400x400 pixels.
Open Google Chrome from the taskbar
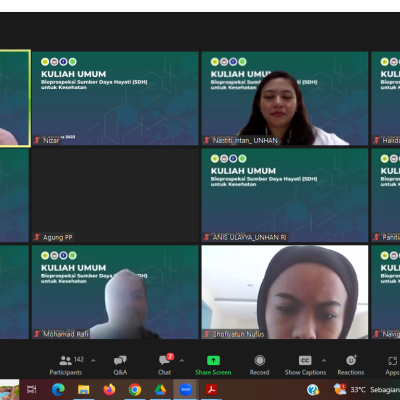135,389
